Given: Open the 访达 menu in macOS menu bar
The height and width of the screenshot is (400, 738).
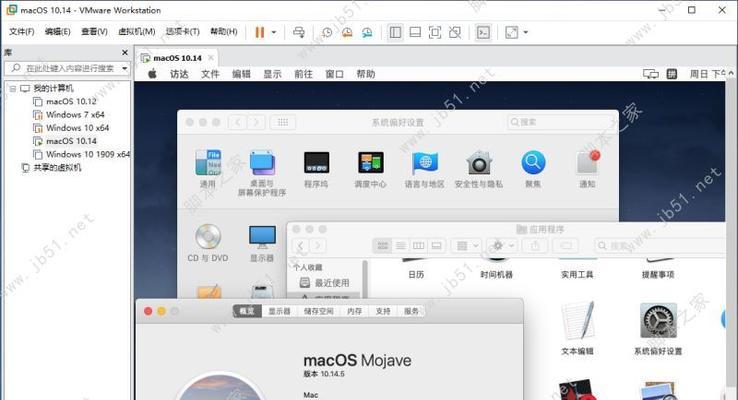Looking at the screenshot, I should (179, 74).
